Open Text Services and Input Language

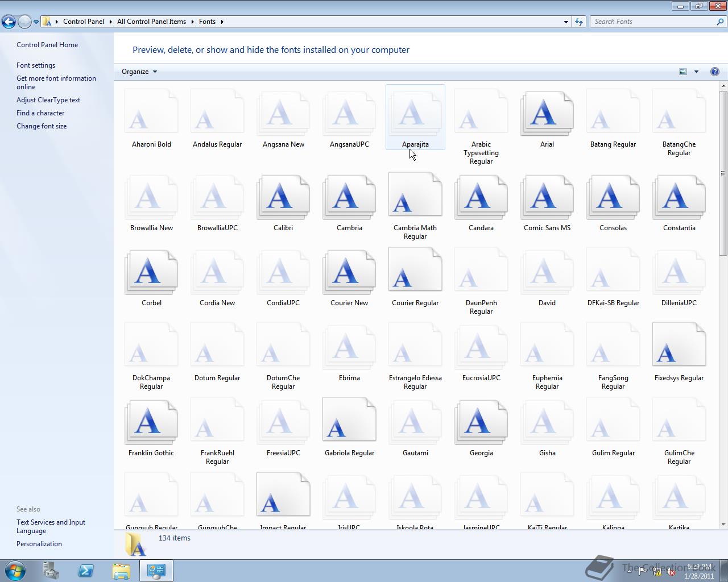pyautogui.click(x=51, y=526)
